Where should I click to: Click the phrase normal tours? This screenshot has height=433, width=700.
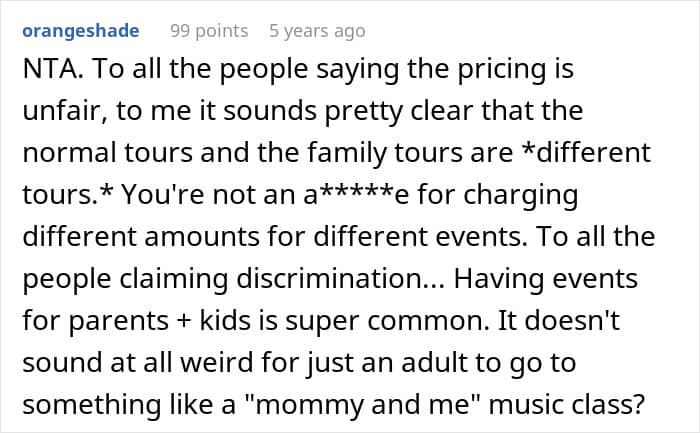click(x=108, y=153)
